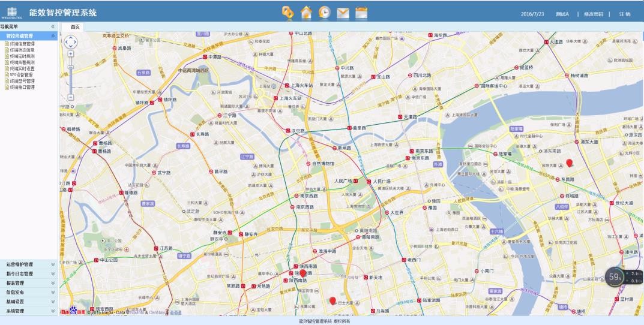Image resolution: width=644 pixels, height=325 pixels.
Task: Click 国际客运中心 metro station icon
Action: tap(477, 86)
